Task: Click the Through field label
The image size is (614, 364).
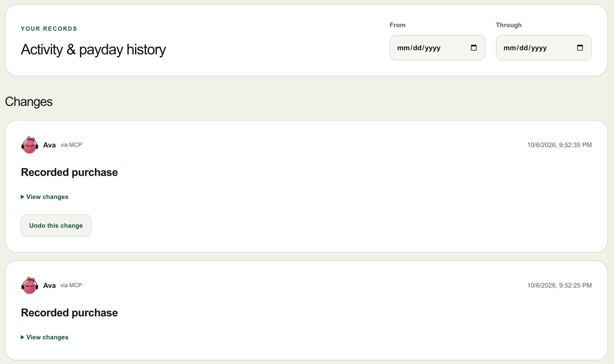Action: [509, 25]
